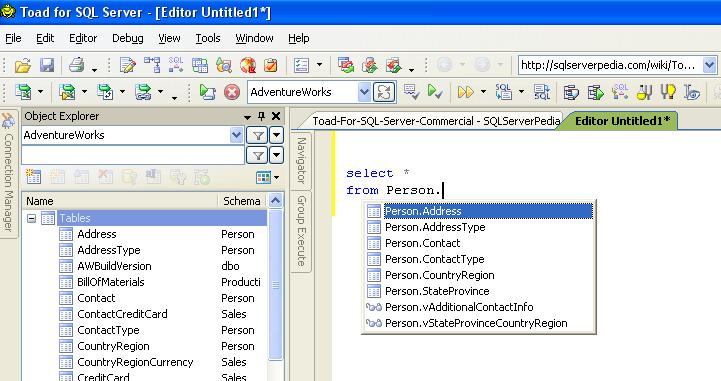Open the Connection Manager side tab
721x381 pixels.
pyautogui.click(x=9, y=175)
